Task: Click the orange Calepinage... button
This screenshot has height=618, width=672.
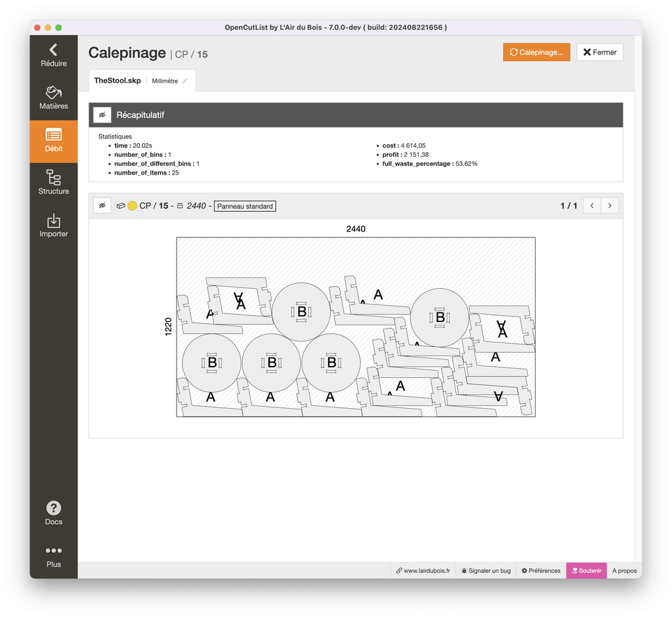Action: click(536, 52)
